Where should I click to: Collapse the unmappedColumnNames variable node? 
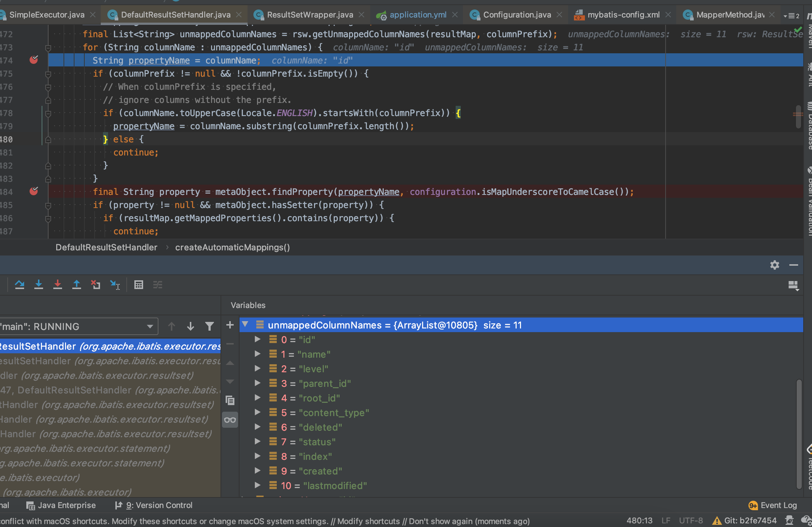pos(245,324)
